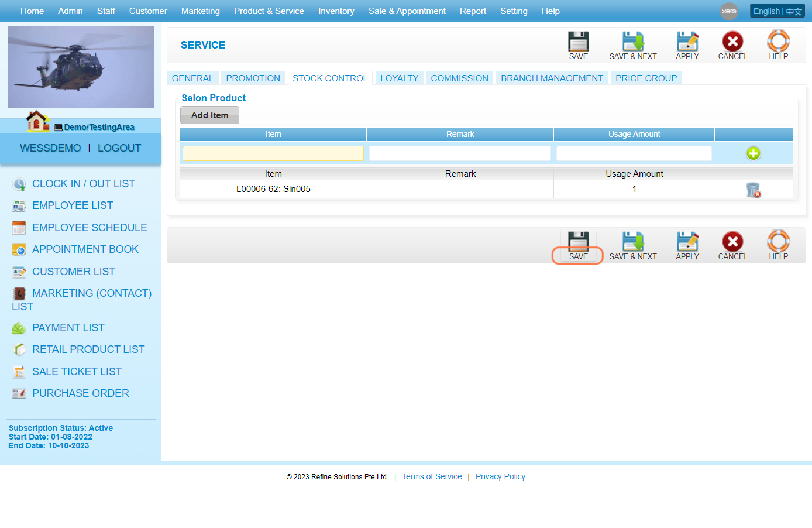Open the Setting menu
This screenshot has width=812, height=528.
click(514, 11)
